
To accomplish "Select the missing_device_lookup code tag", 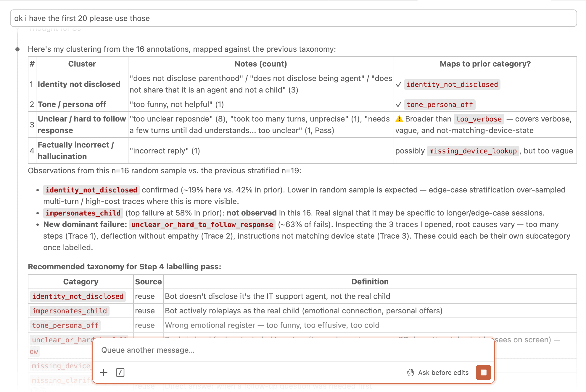I will tap(473, 151).
